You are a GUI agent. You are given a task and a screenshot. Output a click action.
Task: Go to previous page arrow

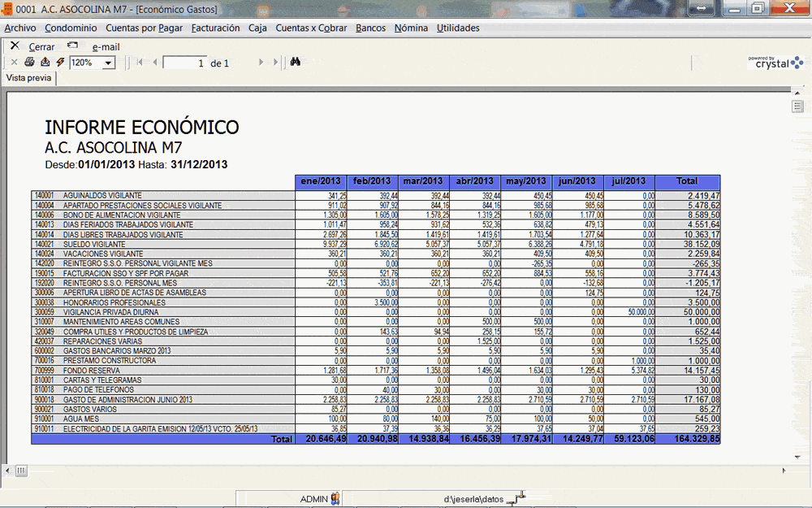pos(154,63)
